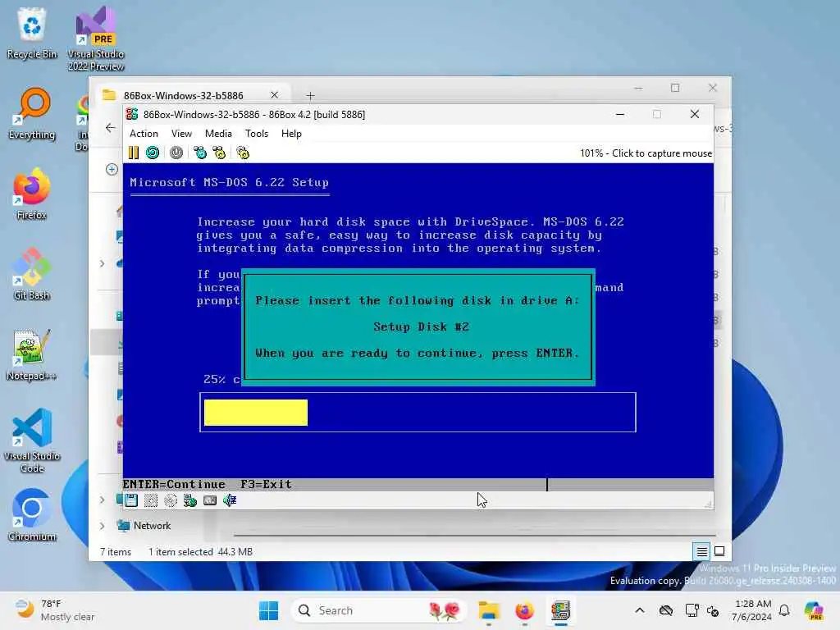840x630 pixels.
Task: Open the View menu in 86Box
Action: click(181, 134)
